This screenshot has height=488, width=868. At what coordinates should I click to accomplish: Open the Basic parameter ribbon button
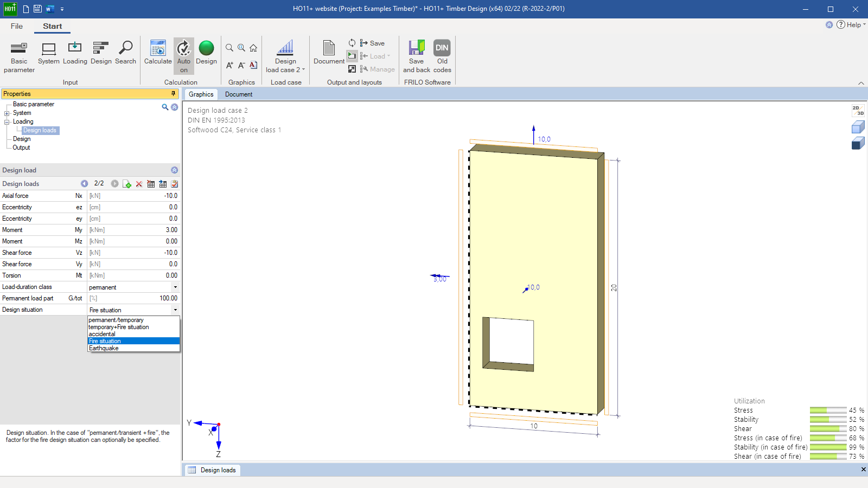19,57
